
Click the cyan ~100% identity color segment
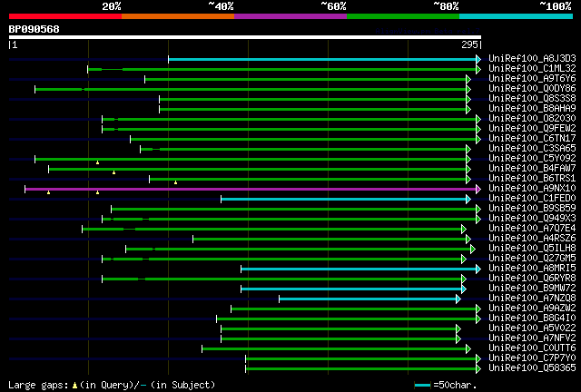(517, 16)
